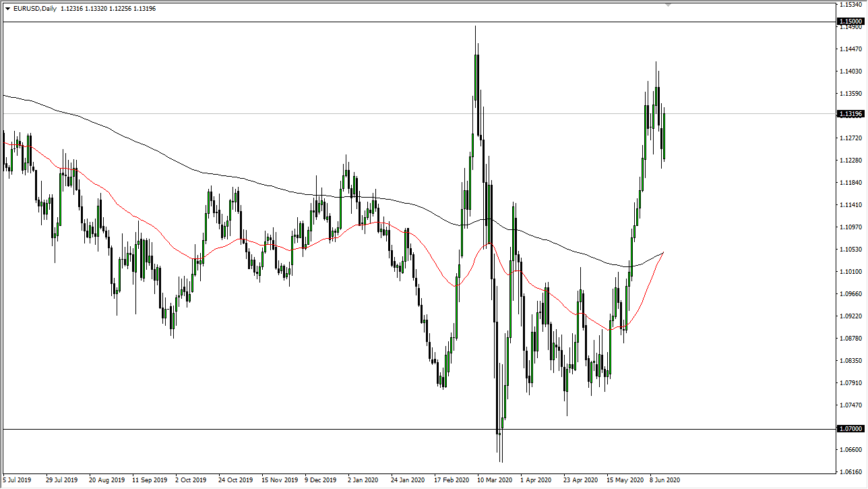Select the horizontal line at 1.07000

(270, 429)
